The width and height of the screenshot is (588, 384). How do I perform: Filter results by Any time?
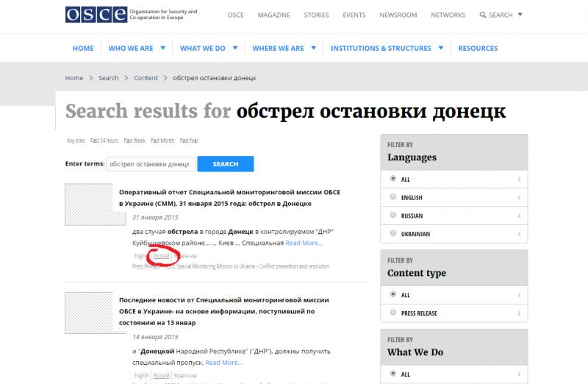tap(76, 141)
